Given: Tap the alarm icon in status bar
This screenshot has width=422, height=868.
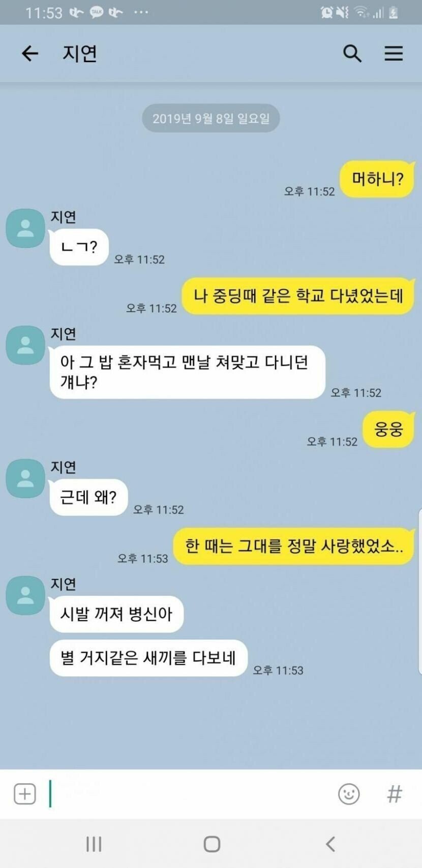Looking at the screenshot, I should click(326, 12).
